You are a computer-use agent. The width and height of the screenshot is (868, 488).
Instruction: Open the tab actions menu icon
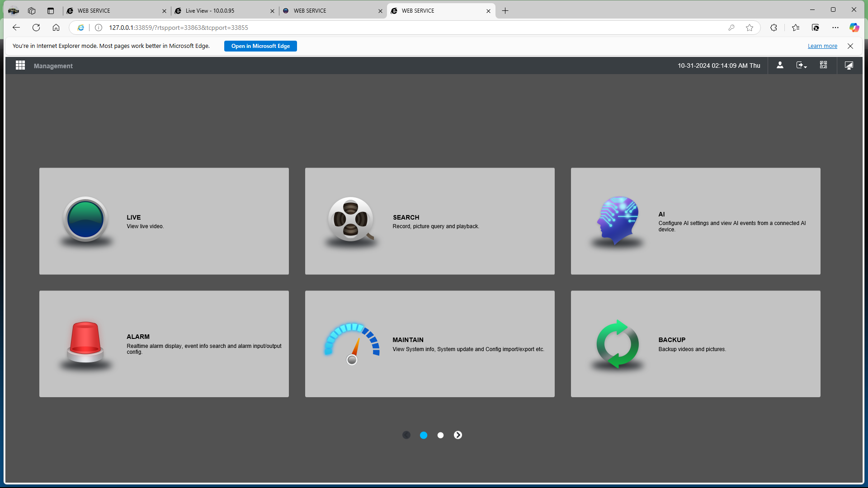[x=51, y=11]
